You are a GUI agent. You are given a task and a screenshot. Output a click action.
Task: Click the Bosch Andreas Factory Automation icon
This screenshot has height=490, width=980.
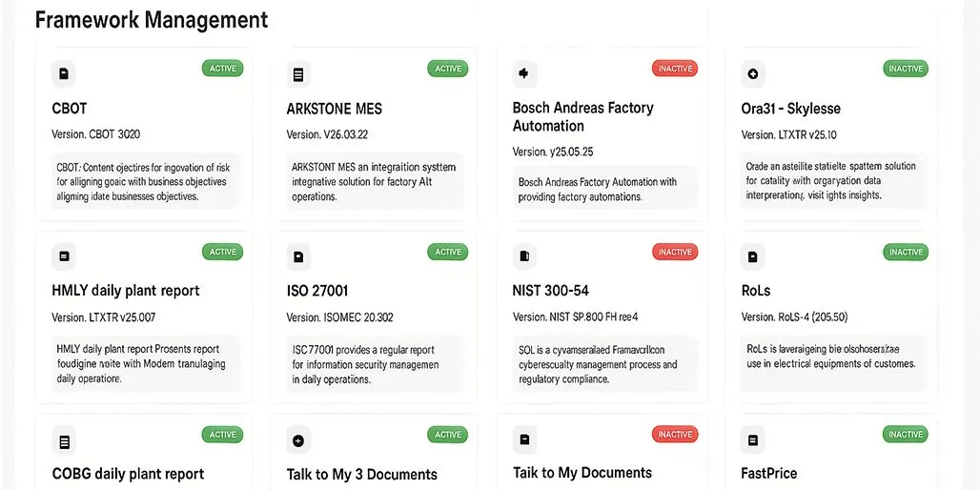(x=523, y=73)
